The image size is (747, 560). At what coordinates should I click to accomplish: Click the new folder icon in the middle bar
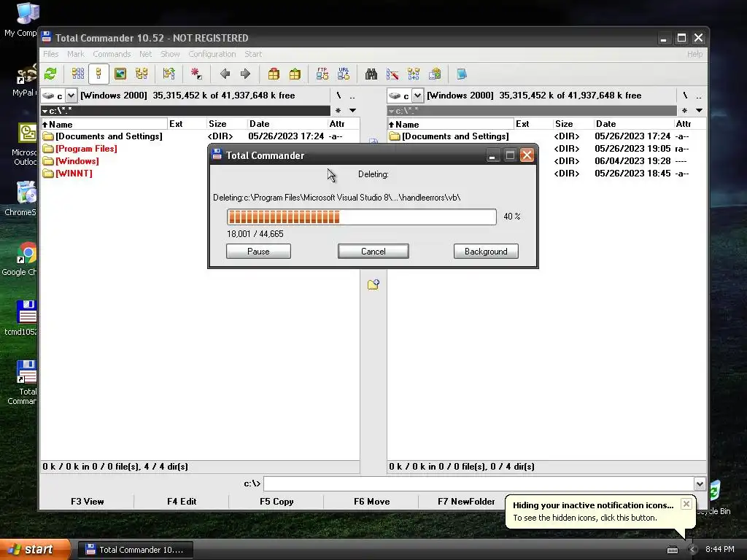(373, 285)
